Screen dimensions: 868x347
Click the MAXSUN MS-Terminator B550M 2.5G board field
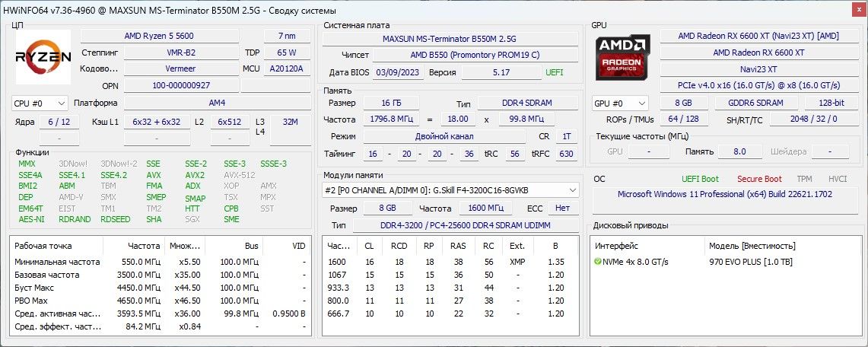pos(450,40)
